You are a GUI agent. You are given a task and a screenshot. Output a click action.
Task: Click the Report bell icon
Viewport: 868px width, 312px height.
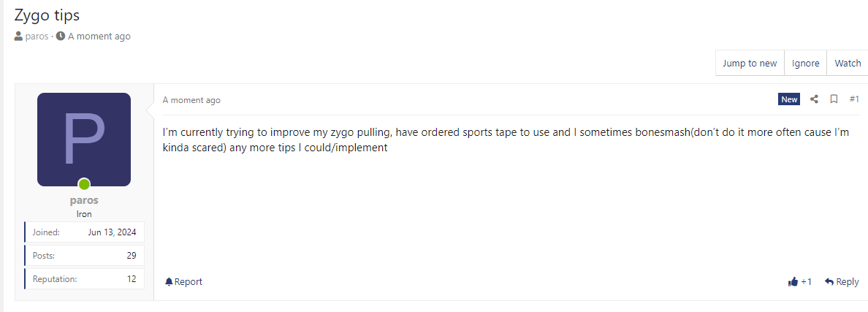tap(170, 282)
